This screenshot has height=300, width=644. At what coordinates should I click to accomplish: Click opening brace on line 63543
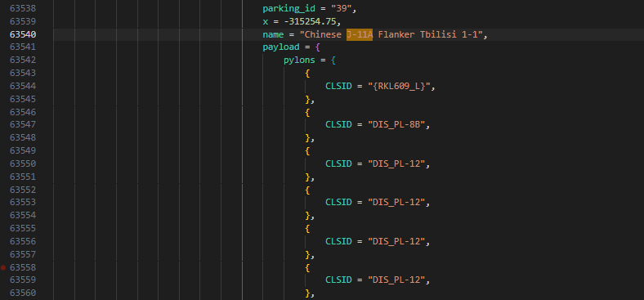coord(307,73)
